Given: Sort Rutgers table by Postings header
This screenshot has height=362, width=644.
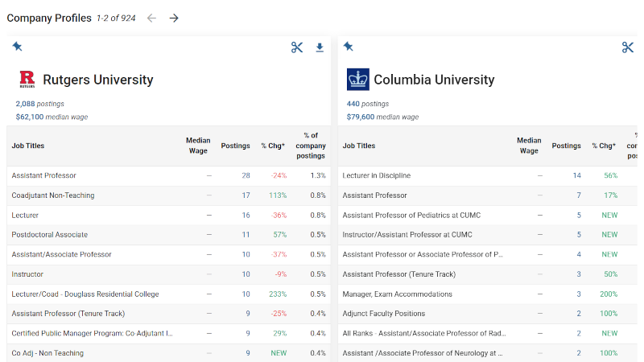Looking at the screenshot, I should click(235, 146).
